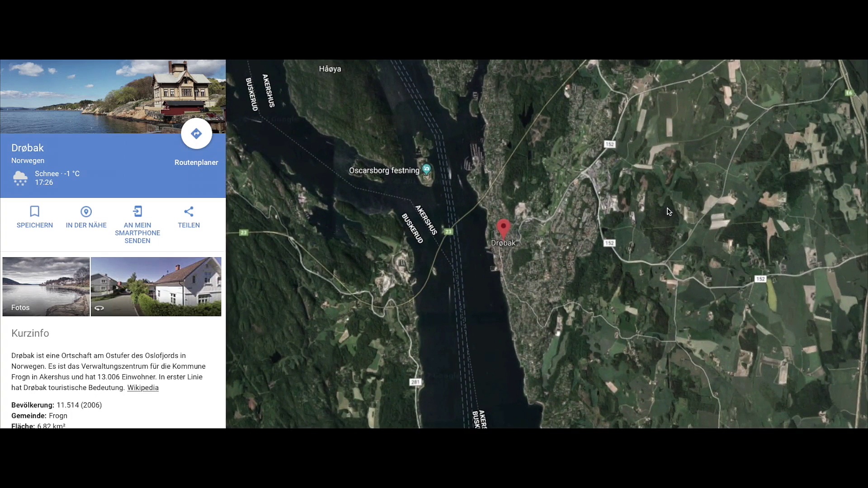This screenshot has width=868, height=488.
Task: Click the TEILEN text label
Action: pos(189,225)
